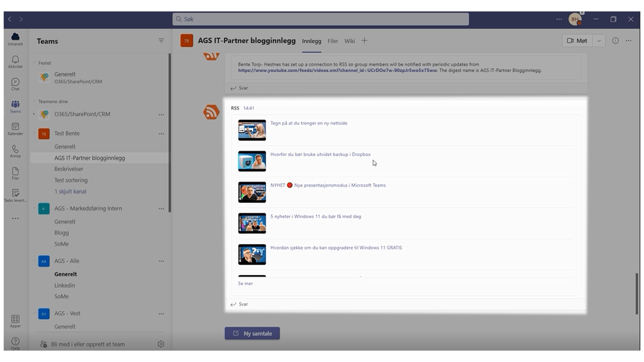Viewport: 644px width, 362px height.
Task: Select the AGS IT-Partner blogginnlegg channel
Action: click(x=89, y=158)
